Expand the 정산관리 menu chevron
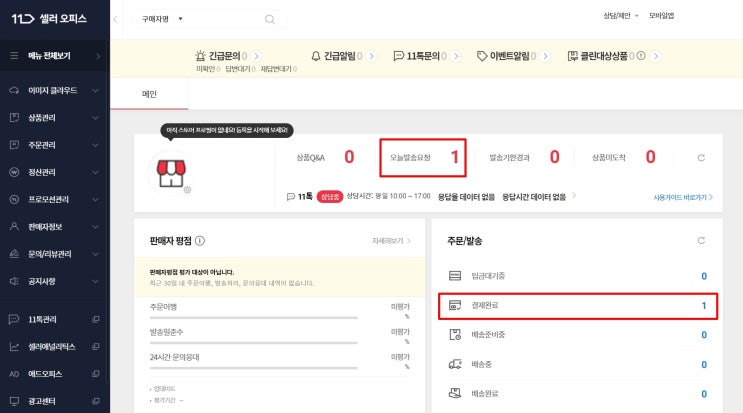 pos(95,172)
